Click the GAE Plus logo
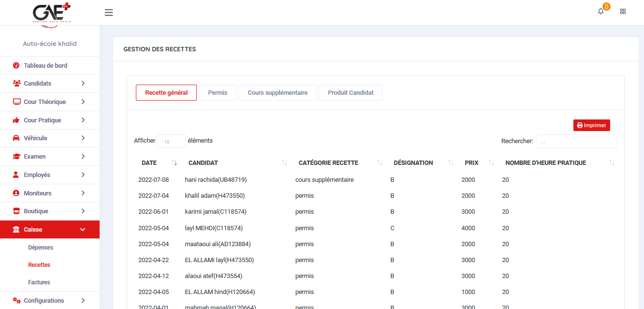Viewport: 644px width, 309px height. [52, 13]
